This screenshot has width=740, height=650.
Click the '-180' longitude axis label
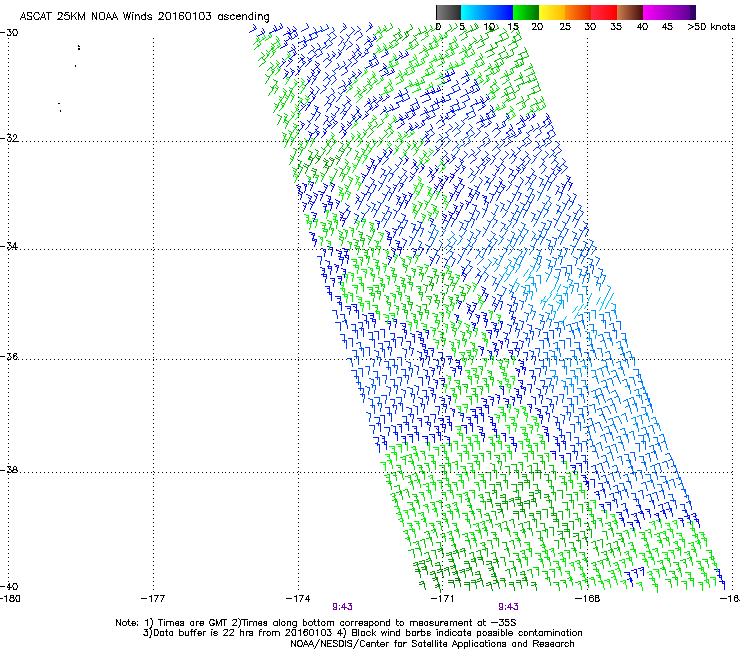[10, 599]
